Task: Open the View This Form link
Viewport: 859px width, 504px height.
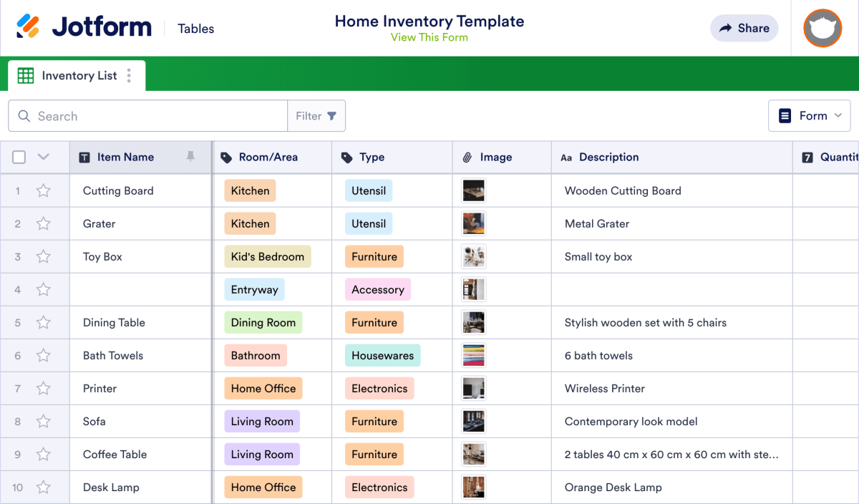Action: [x=429, y=37]
